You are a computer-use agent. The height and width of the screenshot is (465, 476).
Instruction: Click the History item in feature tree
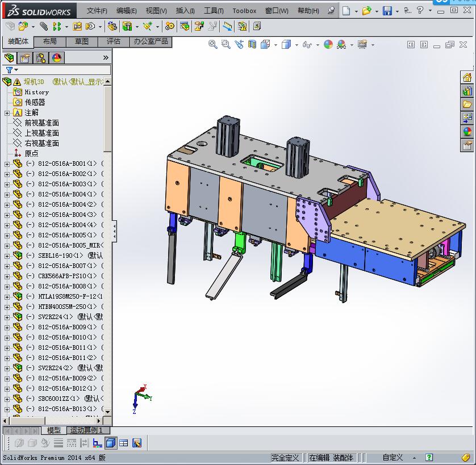pyautogui.click(x=36, y=92)
